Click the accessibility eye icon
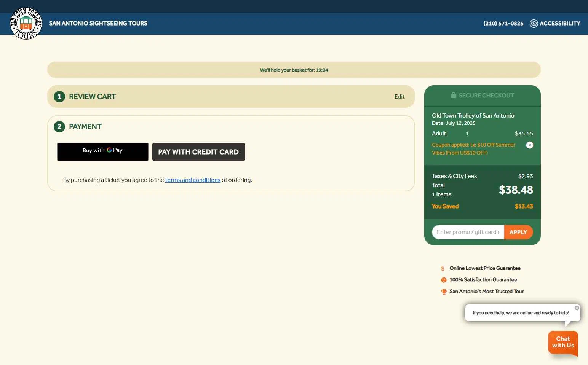Viewport: 588px width, 365px height. point(534,24)
